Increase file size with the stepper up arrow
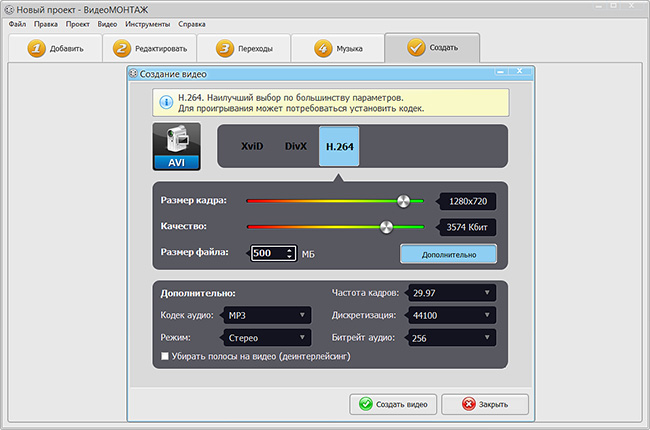This screenshot has height=430, width=650. (x=289, y=250)
